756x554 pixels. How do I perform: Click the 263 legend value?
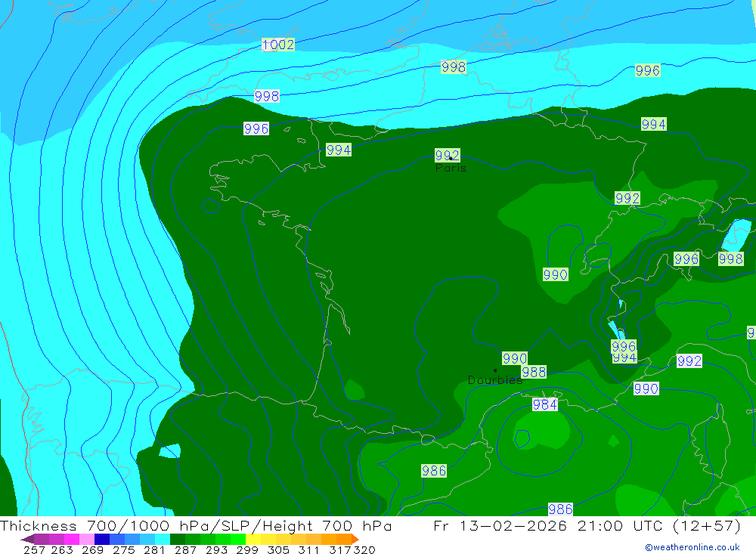tap(62, 550)
